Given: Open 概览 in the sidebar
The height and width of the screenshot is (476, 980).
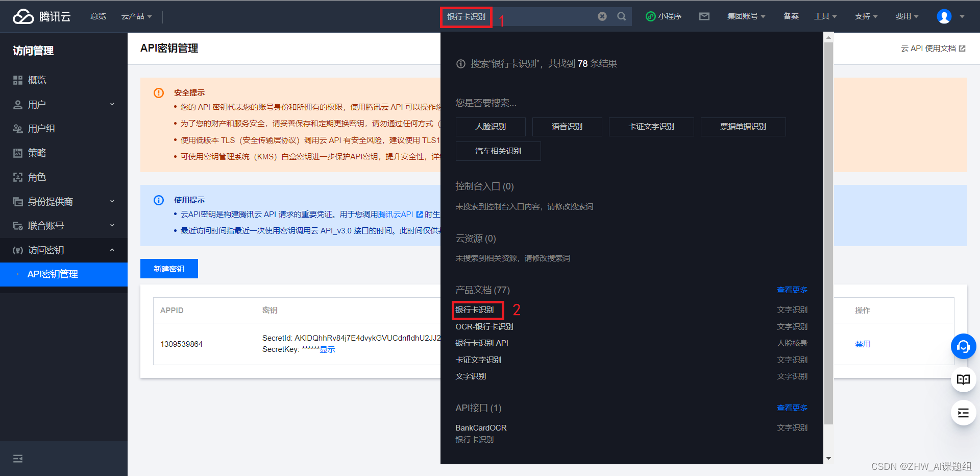Looking at the screenshot, I should [x=64, y=80].
